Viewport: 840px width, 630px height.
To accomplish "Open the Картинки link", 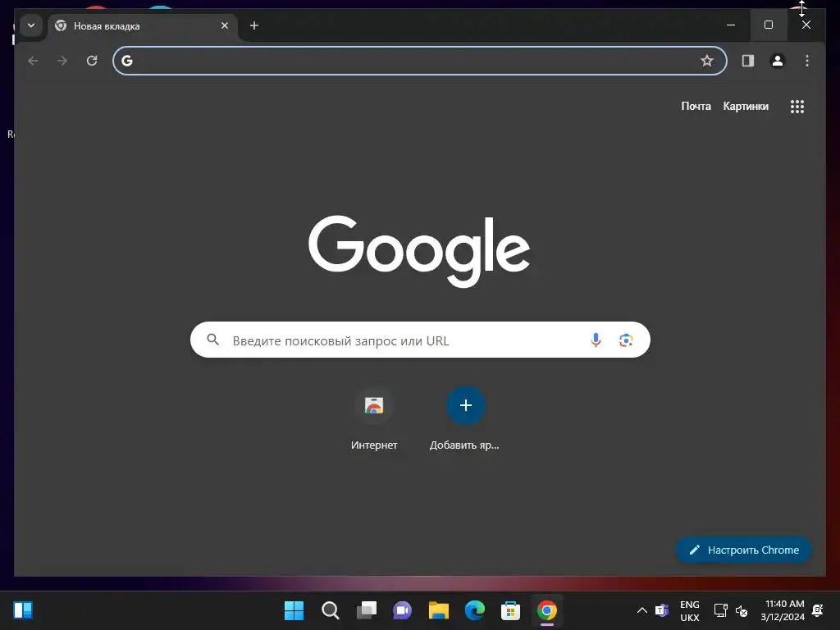I will [746, 106].
